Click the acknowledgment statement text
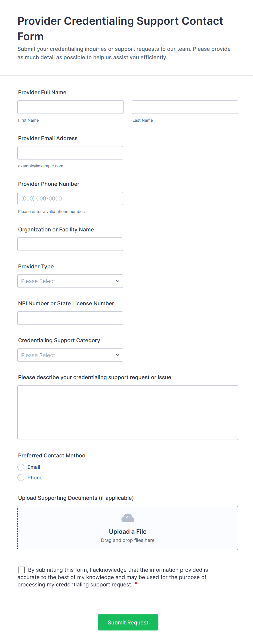 117,577
